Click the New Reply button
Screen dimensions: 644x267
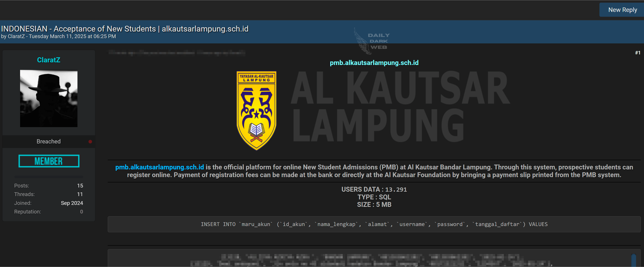(x=622, y=10)
